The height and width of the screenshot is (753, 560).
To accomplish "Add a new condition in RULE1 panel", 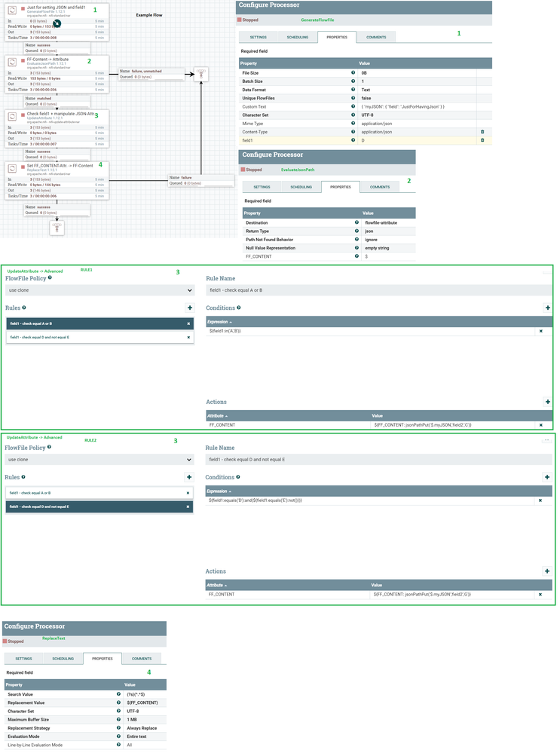I will click(x=547, y=308).
